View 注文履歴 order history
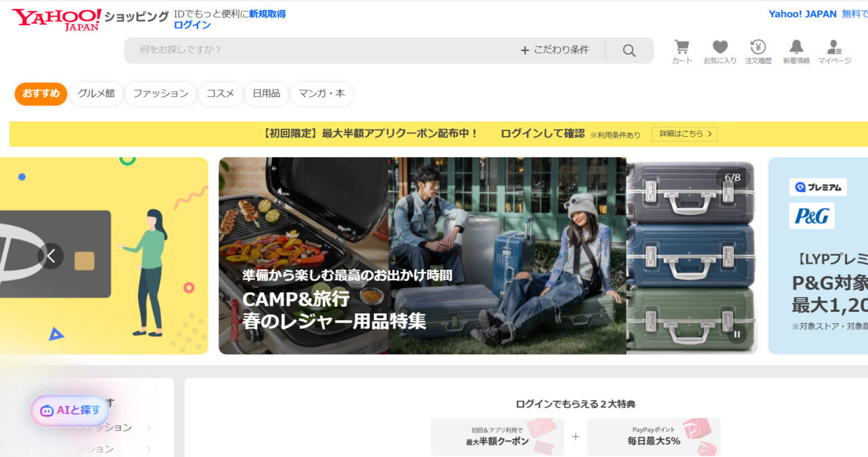This screenshot has height=457, width=868. pos(757,47)
